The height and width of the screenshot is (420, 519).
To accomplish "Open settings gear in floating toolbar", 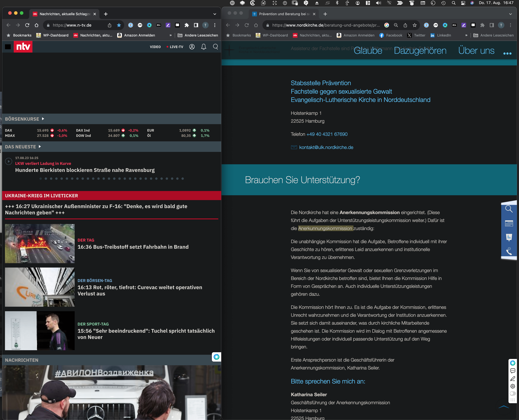I will tap(512, 386).
